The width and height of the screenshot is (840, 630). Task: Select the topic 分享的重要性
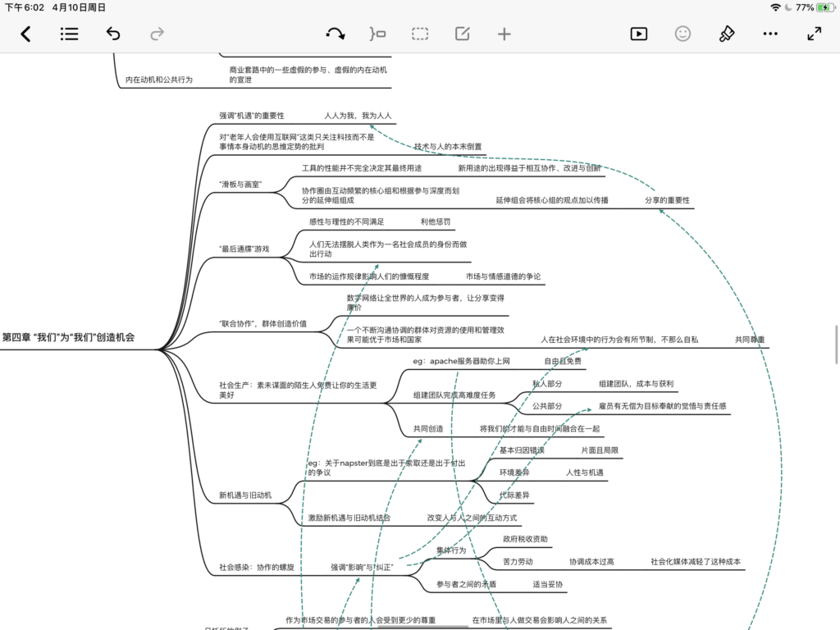tap(667, 200)
